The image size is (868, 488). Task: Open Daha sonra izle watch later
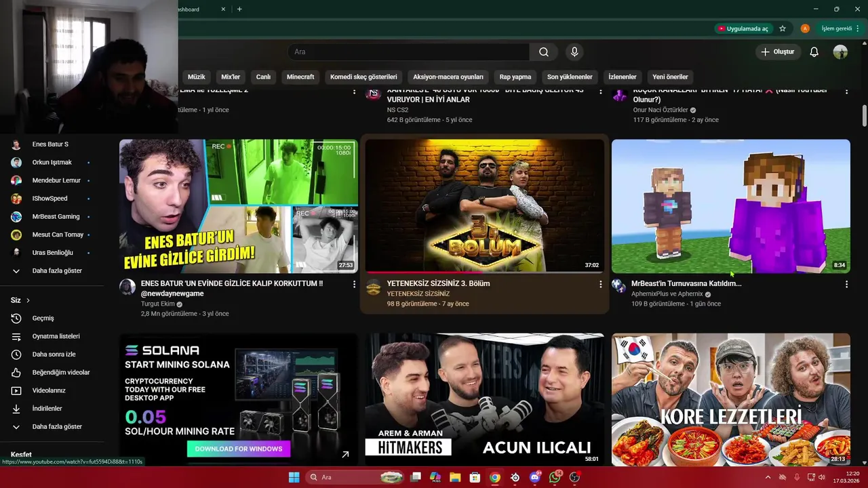coord(54,354)
